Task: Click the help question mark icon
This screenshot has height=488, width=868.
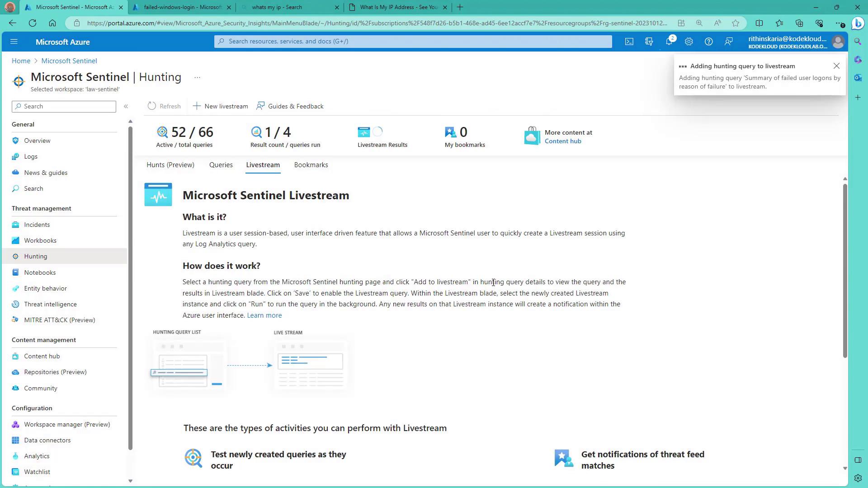Action: click(708, 42)
